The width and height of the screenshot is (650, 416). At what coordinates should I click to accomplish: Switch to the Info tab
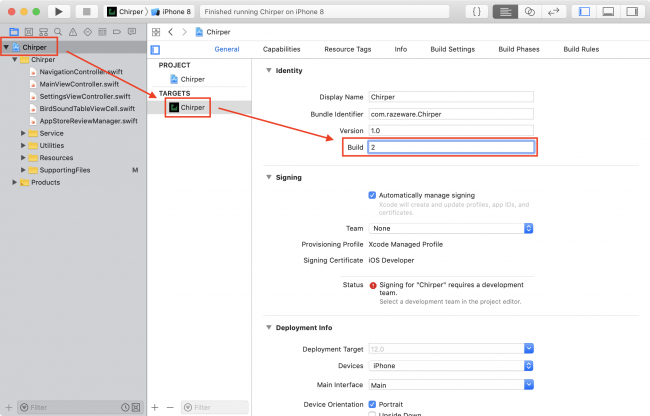(400, 49)
